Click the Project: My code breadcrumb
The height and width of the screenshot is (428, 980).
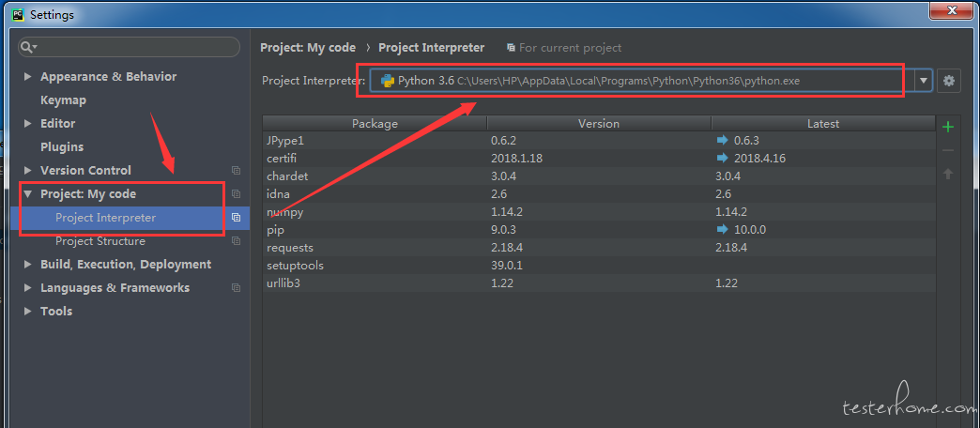pyautogui.click(x=308, y=48)
